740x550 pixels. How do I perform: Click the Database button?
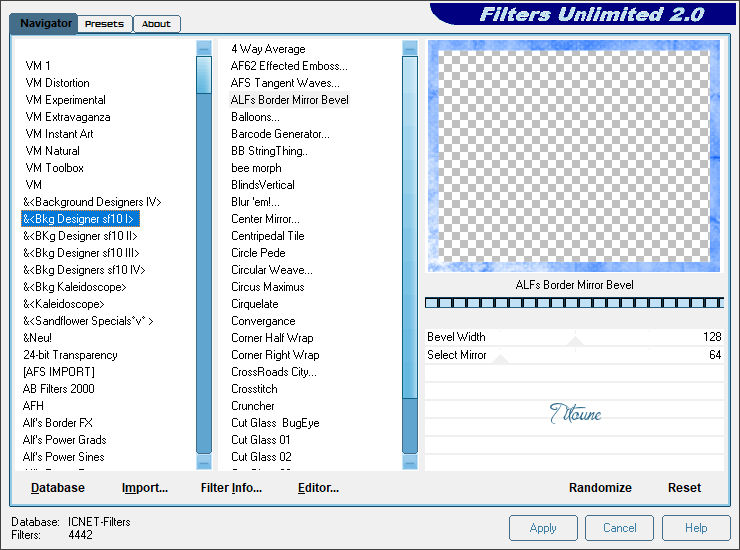click(x=58, y=488)
